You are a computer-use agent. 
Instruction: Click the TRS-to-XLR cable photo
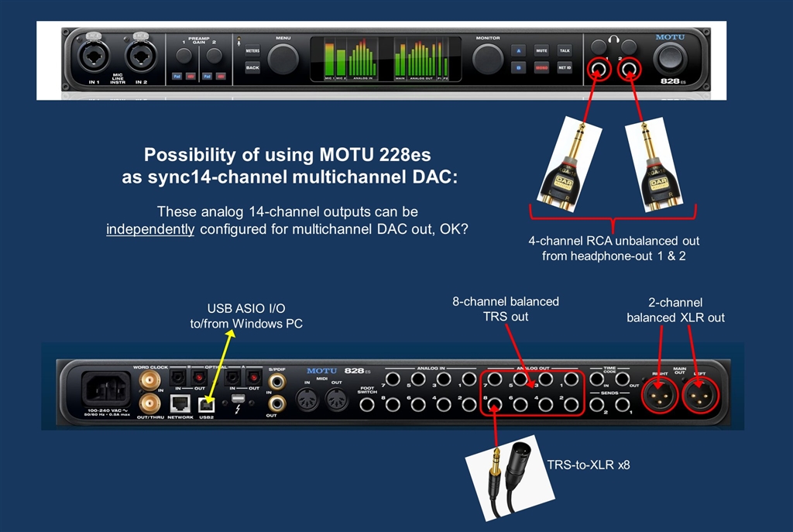510,478
